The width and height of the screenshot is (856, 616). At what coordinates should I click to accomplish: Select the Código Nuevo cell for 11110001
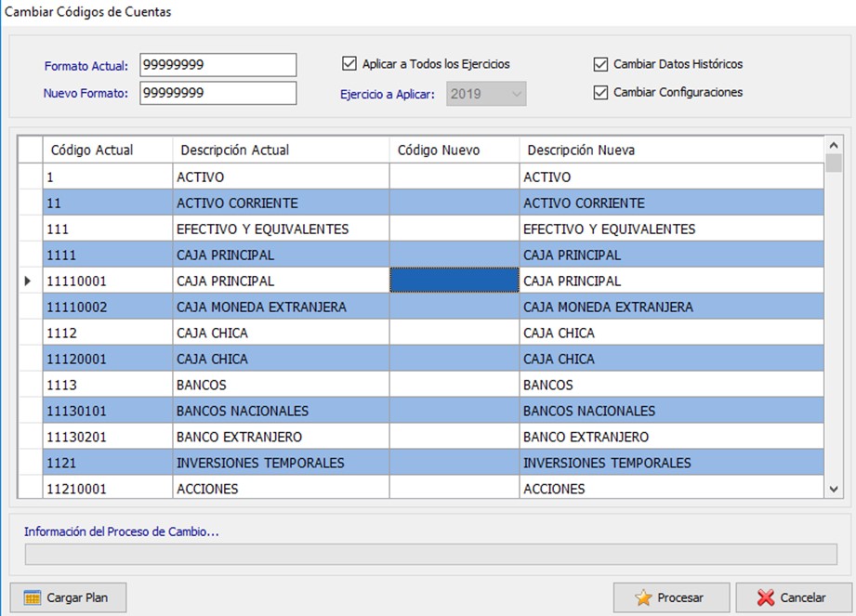[x=454, y=281]
